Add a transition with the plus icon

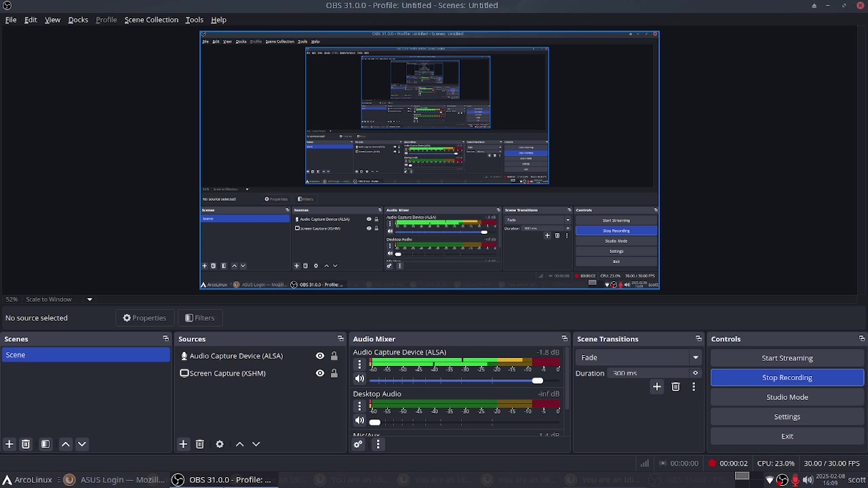click(x=656, y=387)
